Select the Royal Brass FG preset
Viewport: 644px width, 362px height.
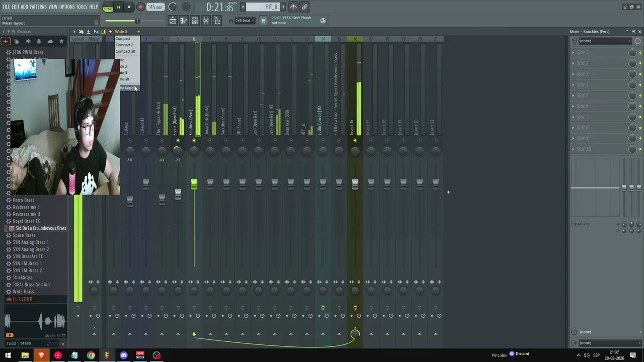click(x=27, y=221)
